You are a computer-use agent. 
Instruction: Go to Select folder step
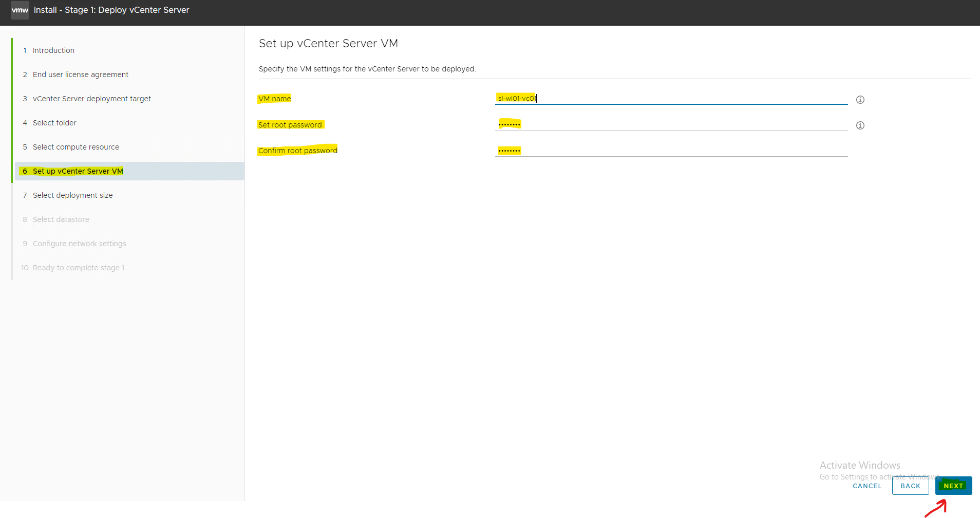[54, 123]
